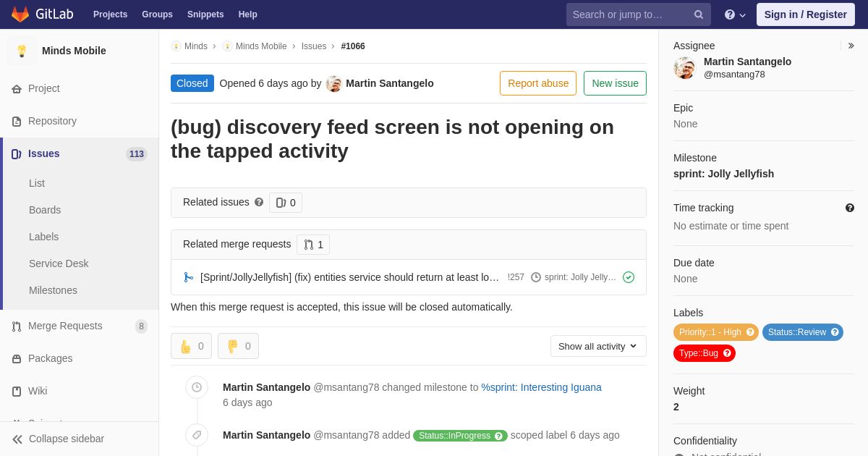Collapse the right sidebar with double-arrow icon

click(851, 46)
